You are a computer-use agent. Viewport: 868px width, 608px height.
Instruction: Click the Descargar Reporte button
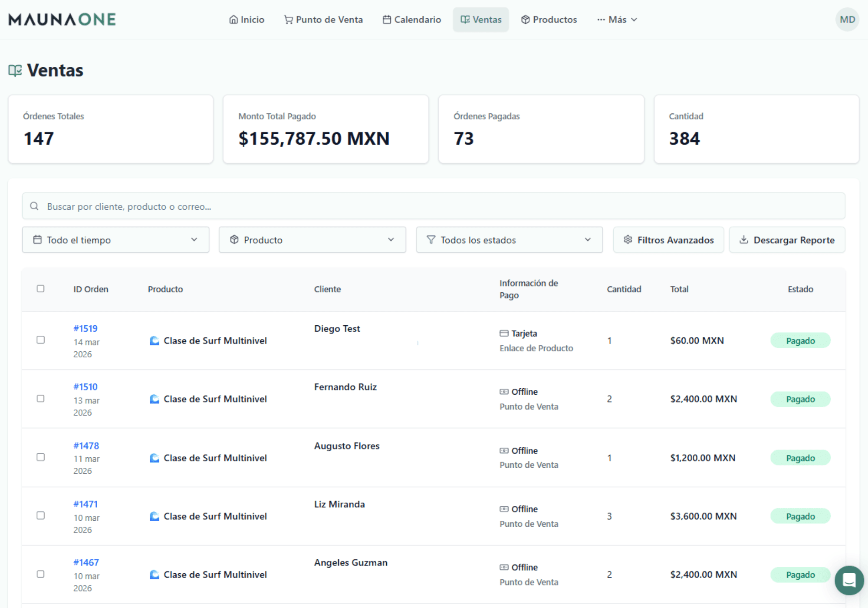coord(787,240)
